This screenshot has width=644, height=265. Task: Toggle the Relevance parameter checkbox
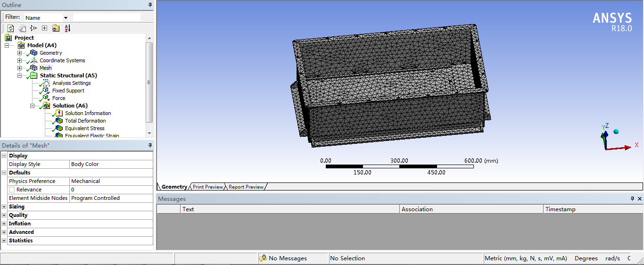(12, 190)
